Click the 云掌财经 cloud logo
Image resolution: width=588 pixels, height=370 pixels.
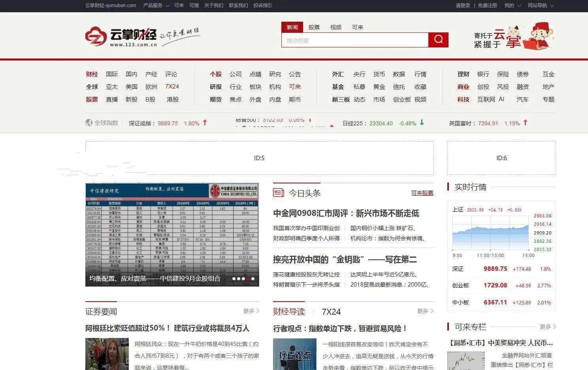pyautogui.click(x=96, y=36)
